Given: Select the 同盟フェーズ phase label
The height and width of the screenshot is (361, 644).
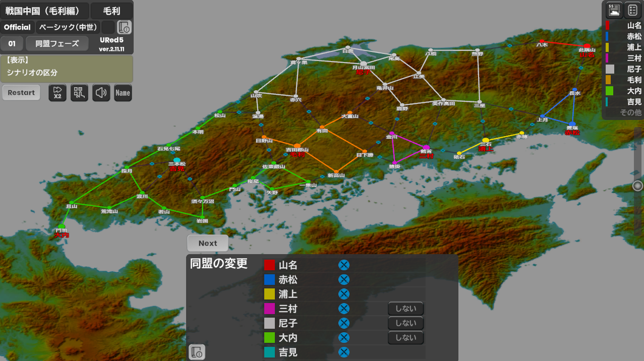Looking at the screenshot, I should 57,44.
